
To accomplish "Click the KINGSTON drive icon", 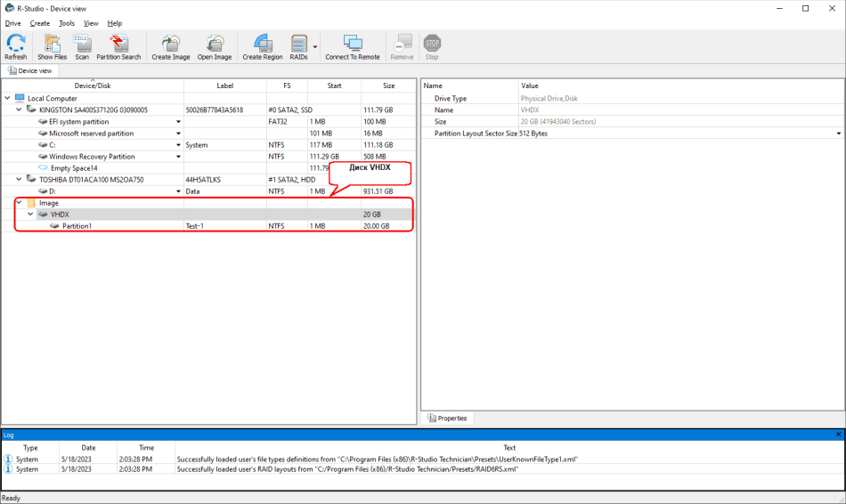I will click(31, 110).
